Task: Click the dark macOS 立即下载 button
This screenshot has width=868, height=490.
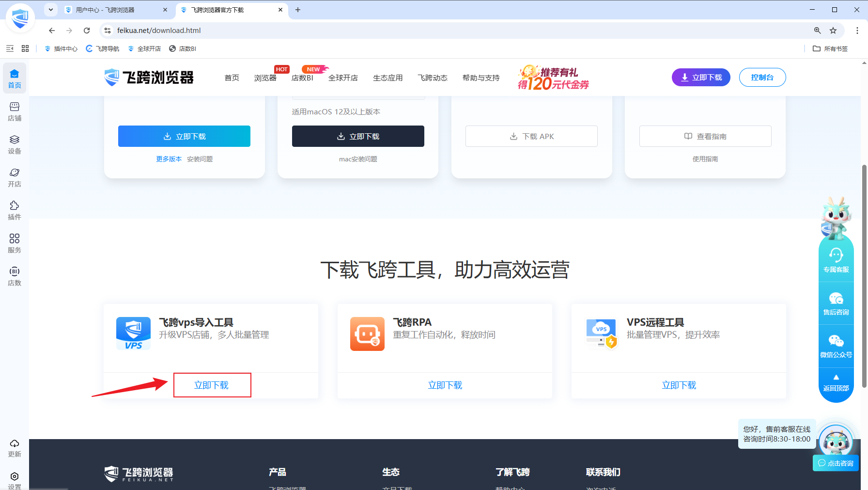Action: click(358, 136)
